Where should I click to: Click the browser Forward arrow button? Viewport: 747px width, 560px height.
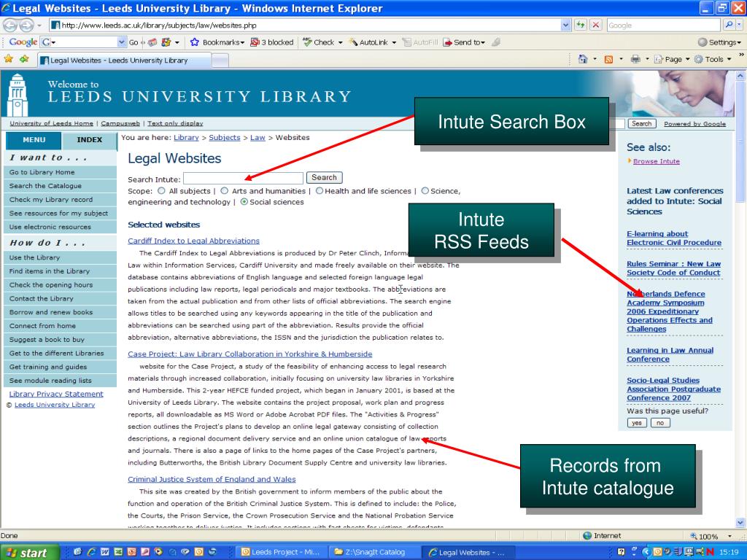pos(27,26)
